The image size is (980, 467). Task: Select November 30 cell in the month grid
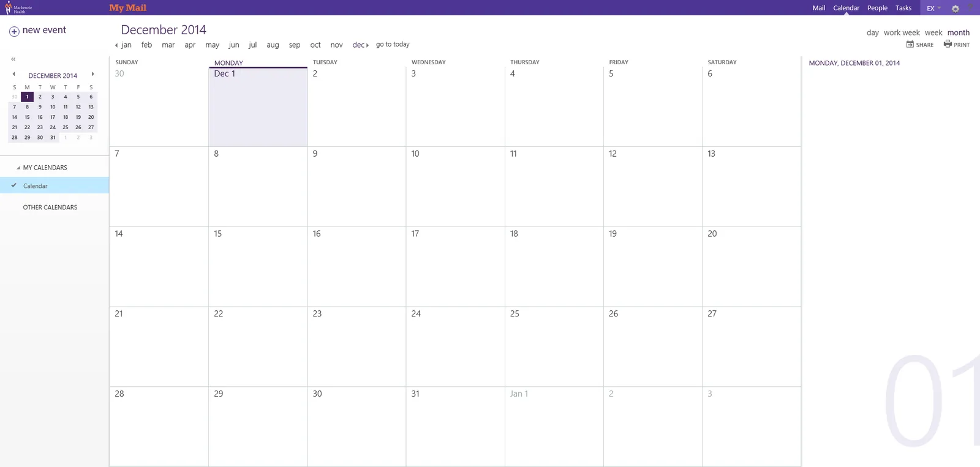159,107
